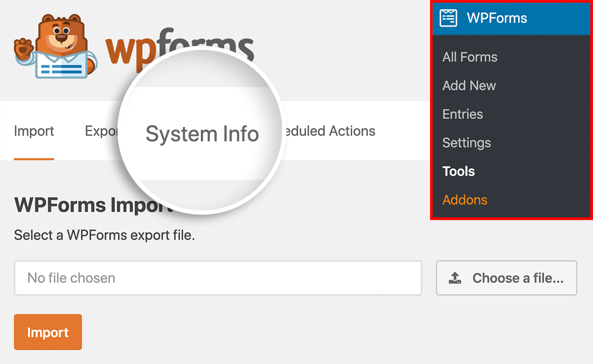This screenshot has height=364, width=593.
Task: Click the 'Select a WPForms export file.' text
Action: click(x=104, y=235)
